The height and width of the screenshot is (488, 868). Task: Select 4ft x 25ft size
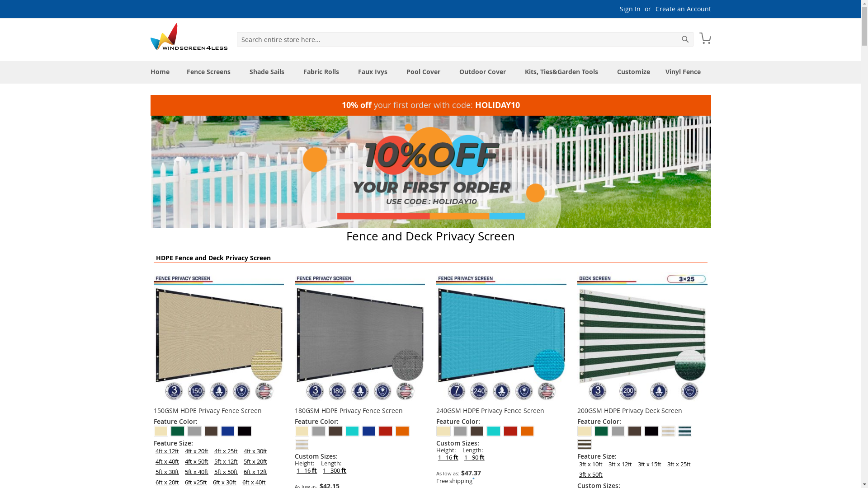point(226,451)
